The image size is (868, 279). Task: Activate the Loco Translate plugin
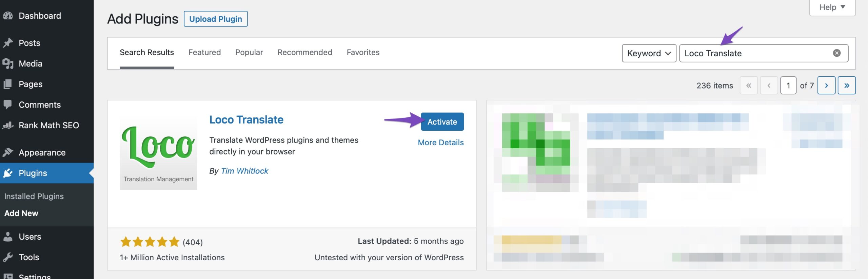[x=442, y=122]
